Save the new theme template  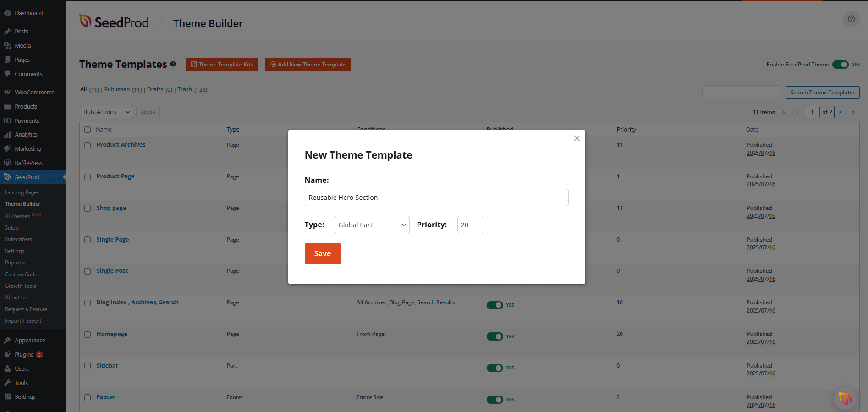[323, 253]
